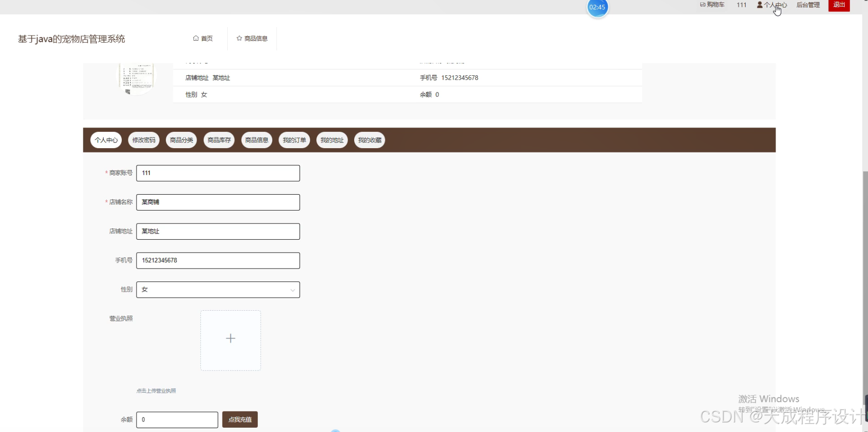Open the 我的地址 tab
This screenshot has width=868, height=432.
331,140
